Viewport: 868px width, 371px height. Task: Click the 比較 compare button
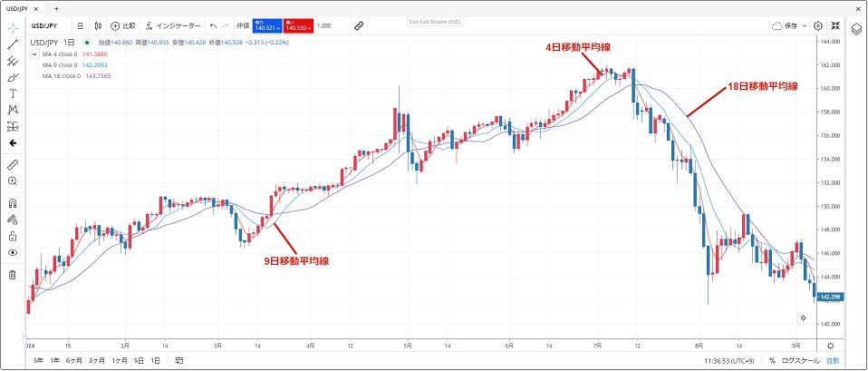122,26
